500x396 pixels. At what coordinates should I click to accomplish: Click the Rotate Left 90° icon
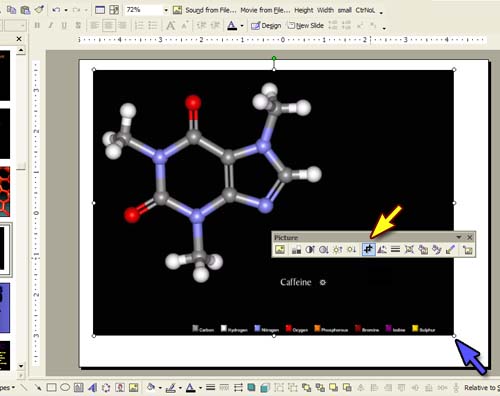382,249
